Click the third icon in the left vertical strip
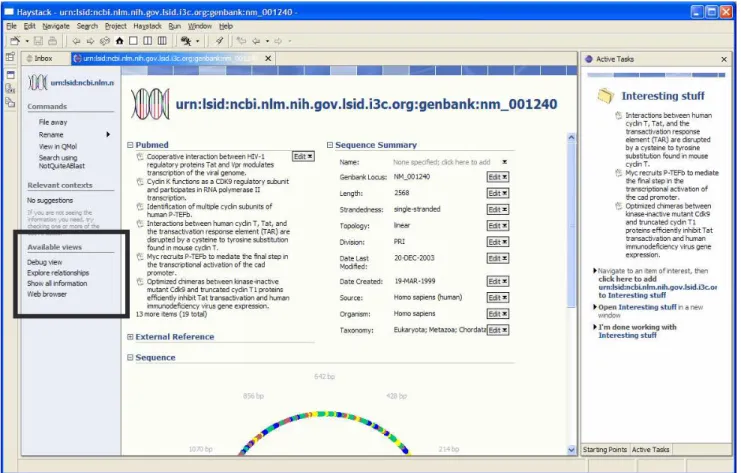This screenshot has width=741, height=473. pos(10,88)
